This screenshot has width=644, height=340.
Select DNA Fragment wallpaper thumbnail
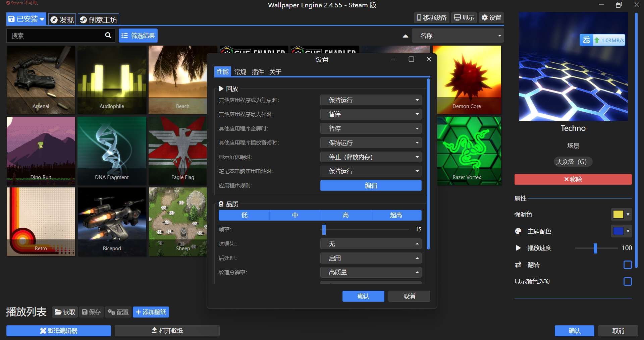[x=112, y=151]
